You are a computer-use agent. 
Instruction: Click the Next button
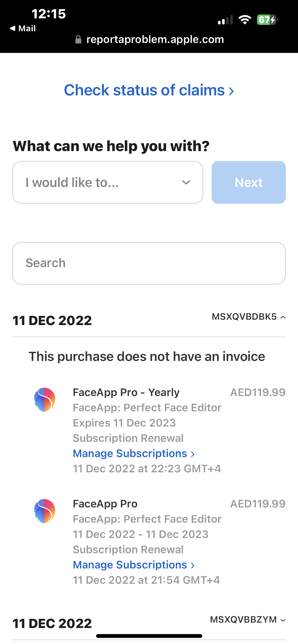coord(249,182)
